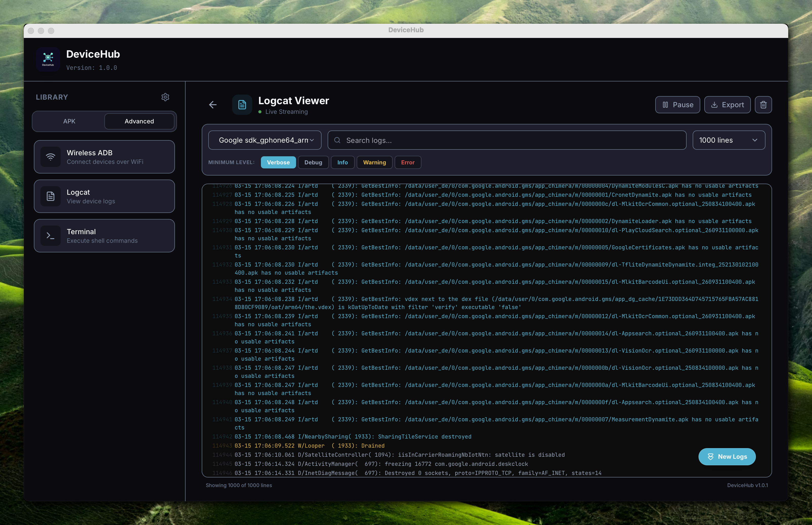Jump to latest with New Logs button
812x525 pixels.
tap(727, 456)
